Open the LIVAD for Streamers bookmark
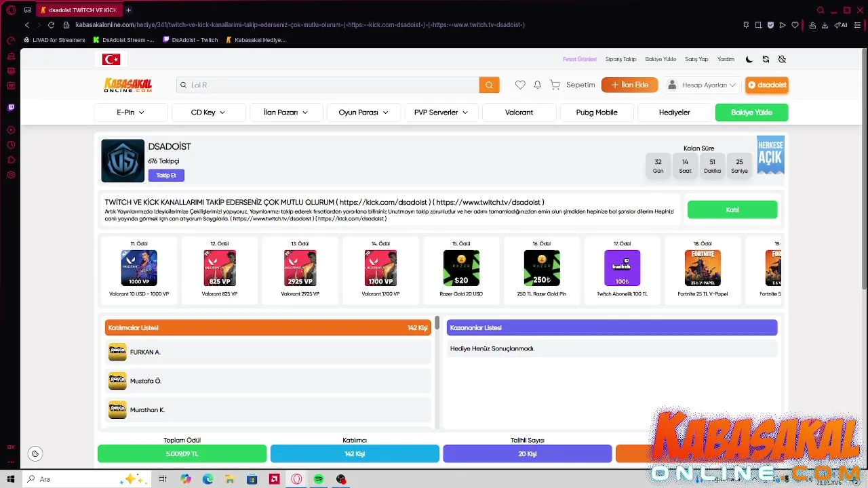 (x=54, y=40)
